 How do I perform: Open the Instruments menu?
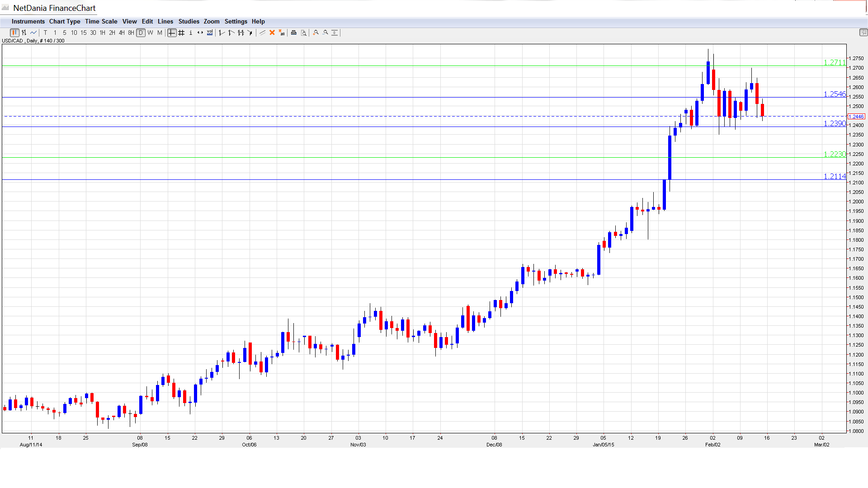28,21
